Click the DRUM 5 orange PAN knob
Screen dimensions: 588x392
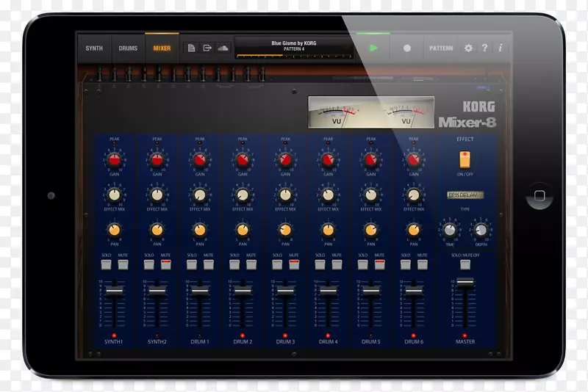pyautogui.click(x=371, y=230)
